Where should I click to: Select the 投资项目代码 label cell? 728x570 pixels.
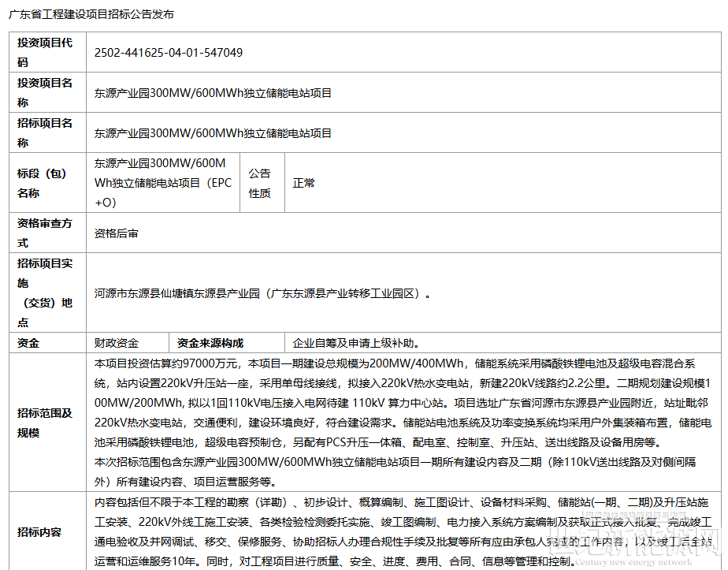coord(46,52)
